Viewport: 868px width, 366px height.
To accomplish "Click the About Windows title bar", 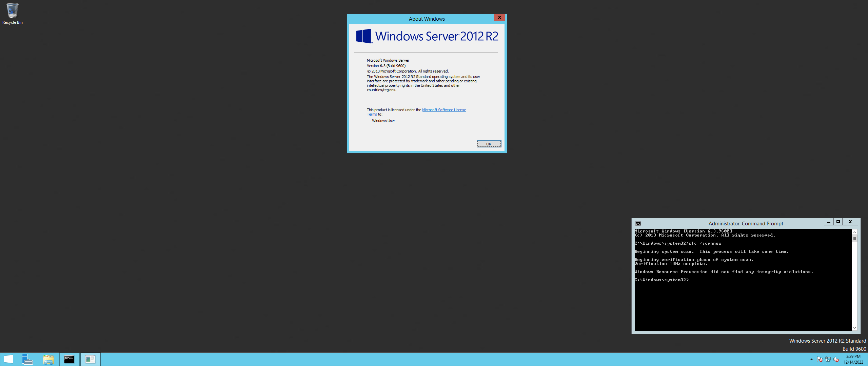I will (427, 19).
